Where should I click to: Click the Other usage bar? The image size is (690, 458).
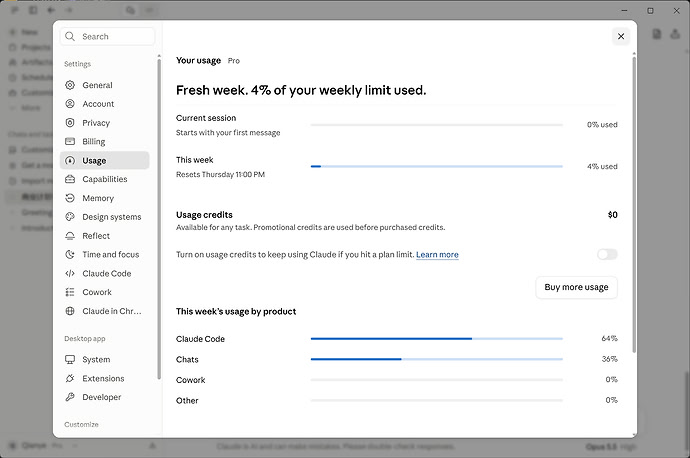point(437,400)
